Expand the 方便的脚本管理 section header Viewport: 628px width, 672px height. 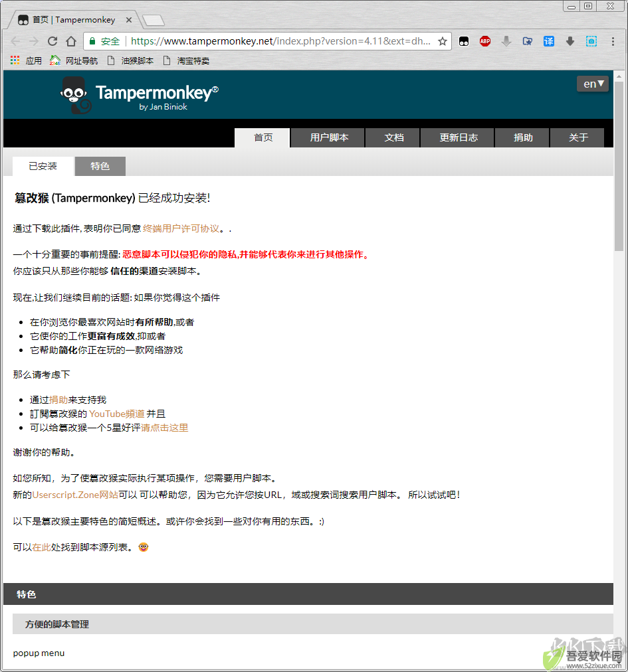point(313,624)
